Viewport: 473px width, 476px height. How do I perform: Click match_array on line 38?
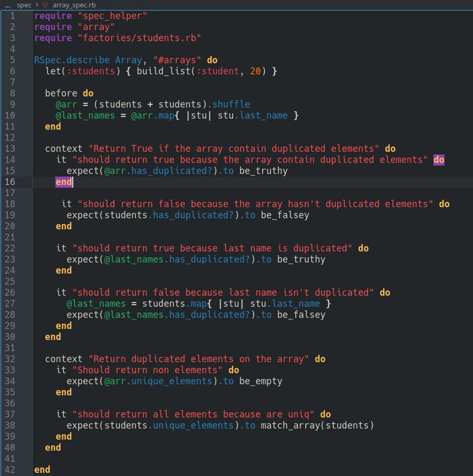pos(290,425)
